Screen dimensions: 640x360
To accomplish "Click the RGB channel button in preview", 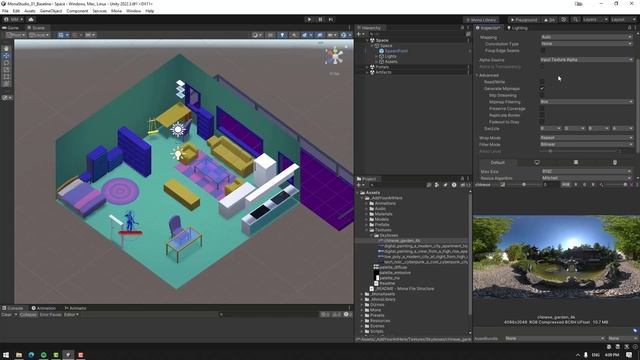I will (565, 185).
